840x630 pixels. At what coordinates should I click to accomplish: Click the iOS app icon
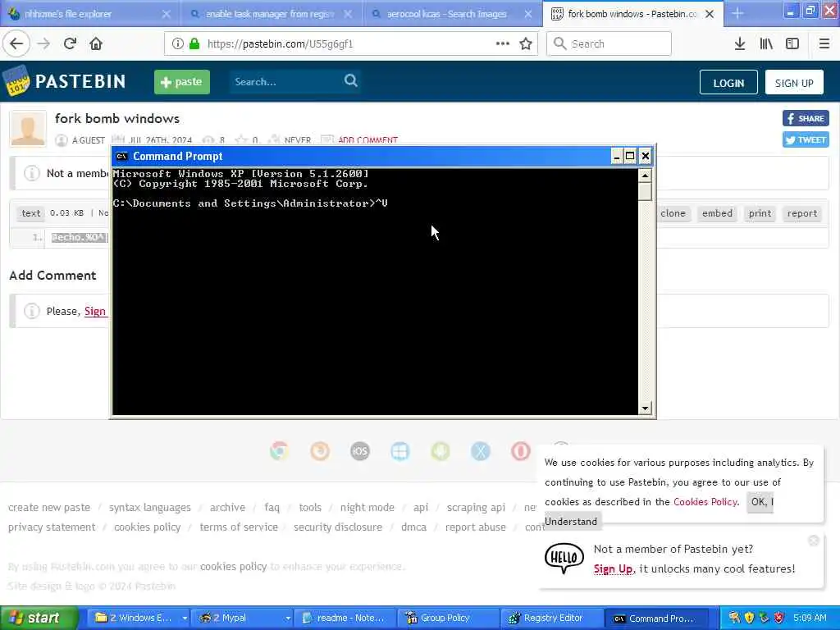tap(360, 451)
